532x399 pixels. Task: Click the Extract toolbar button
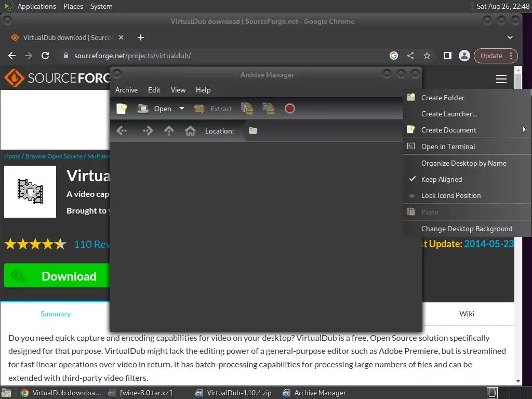[x=213, y=109]
